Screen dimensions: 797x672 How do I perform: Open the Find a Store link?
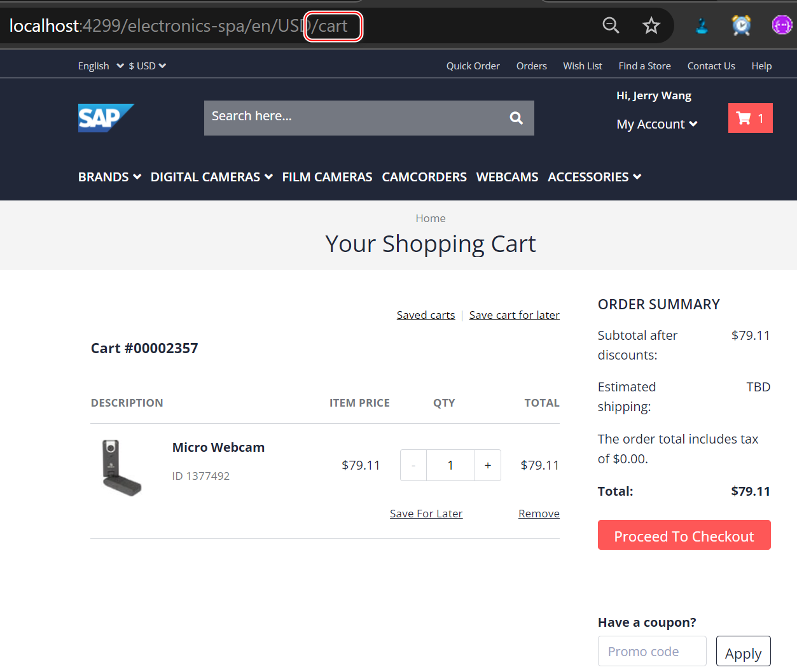coord(644,66)
